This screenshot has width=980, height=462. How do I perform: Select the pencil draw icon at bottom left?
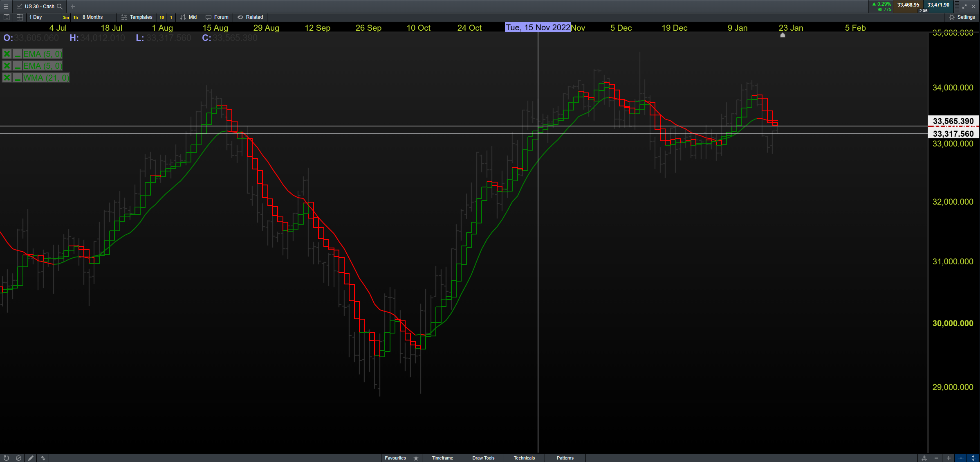click(31, 458)
